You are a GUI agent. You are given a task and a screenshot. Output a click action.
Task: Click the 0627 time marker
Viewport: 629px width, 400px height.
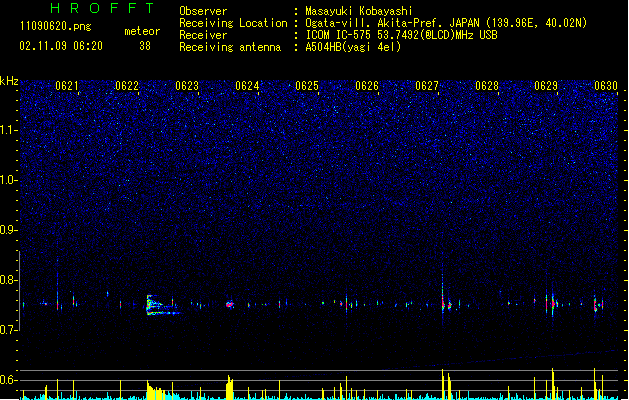coord(427,86)
